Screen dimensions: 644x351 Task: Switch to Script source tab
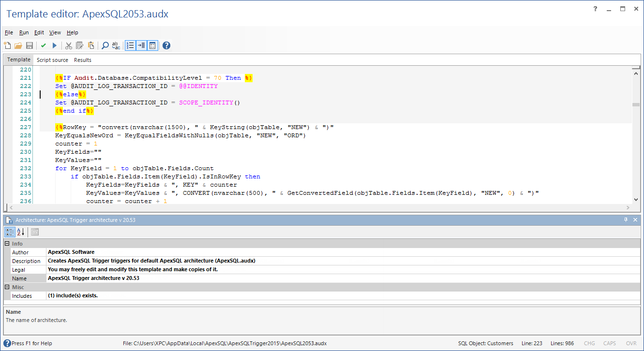pyautogui.click(x=52, y=60)
